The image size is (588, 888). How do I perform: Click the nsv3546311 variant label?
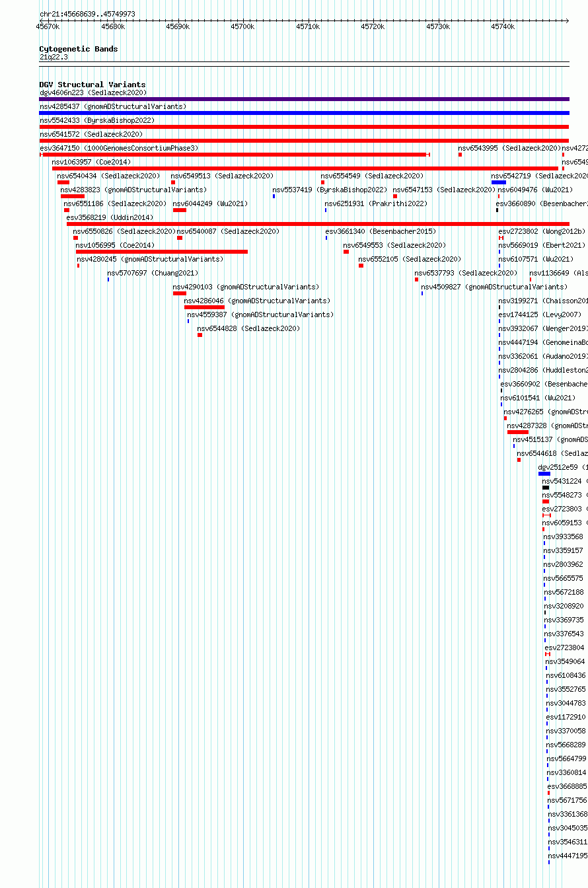pos(568,842)
